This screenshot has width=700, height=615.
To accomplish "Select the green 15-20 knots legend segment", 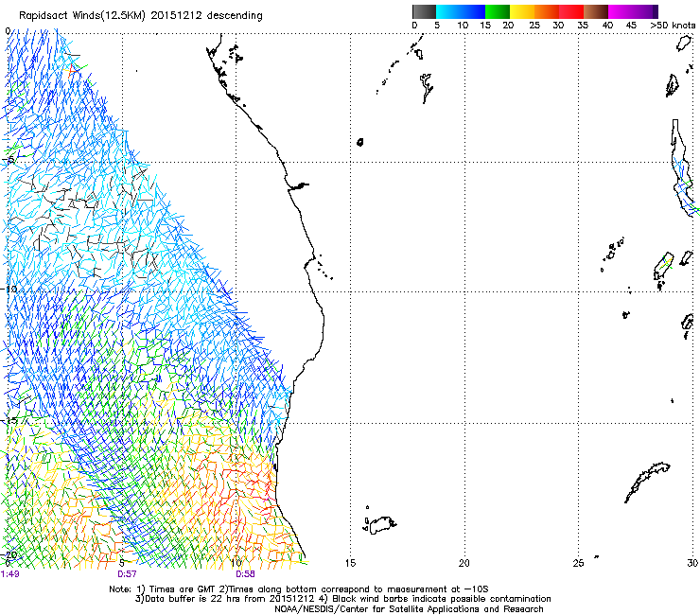I will [498, 11].
